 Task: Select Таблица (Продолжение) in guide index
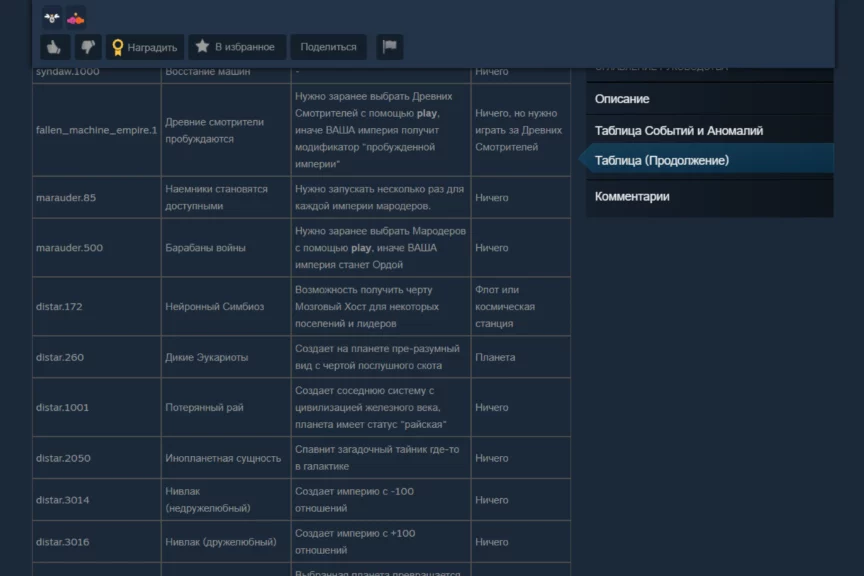(x=661, y=160)
